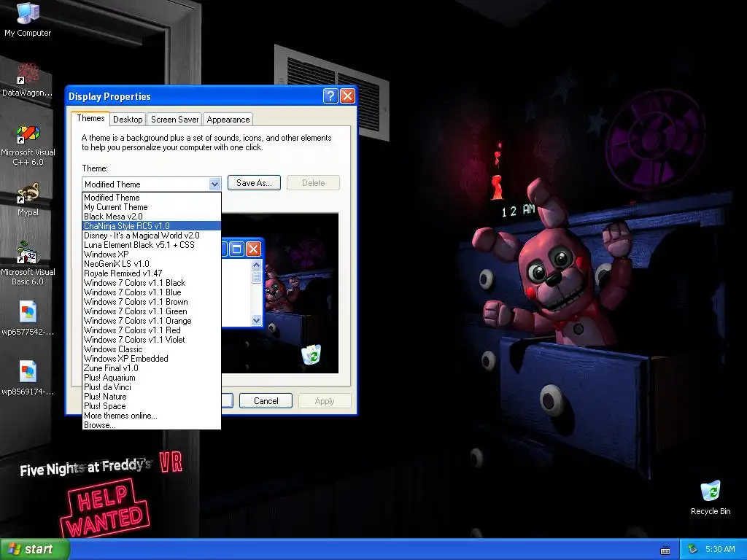
Task: Open the Appearance tab
Action: point(228,119)
